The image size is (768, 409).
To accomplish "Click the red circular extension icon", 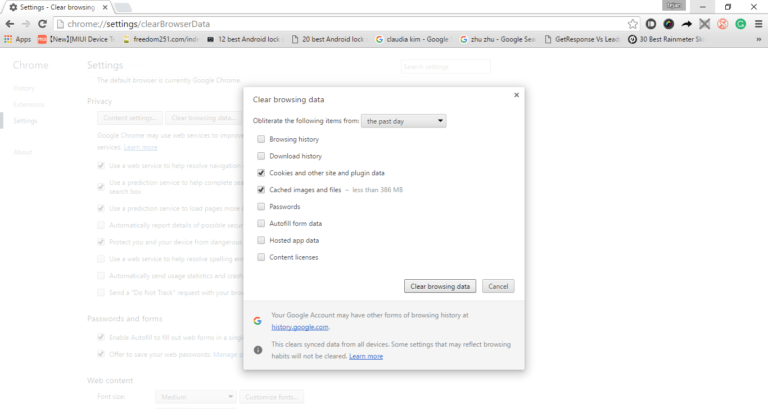I will point(722,24).
